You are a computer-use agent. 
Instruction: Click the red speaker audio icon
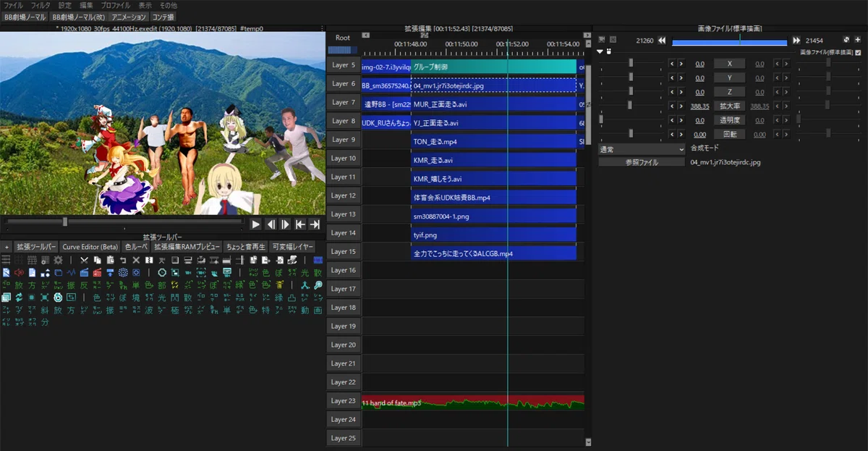pyautogui.click(x=19, y=272)
